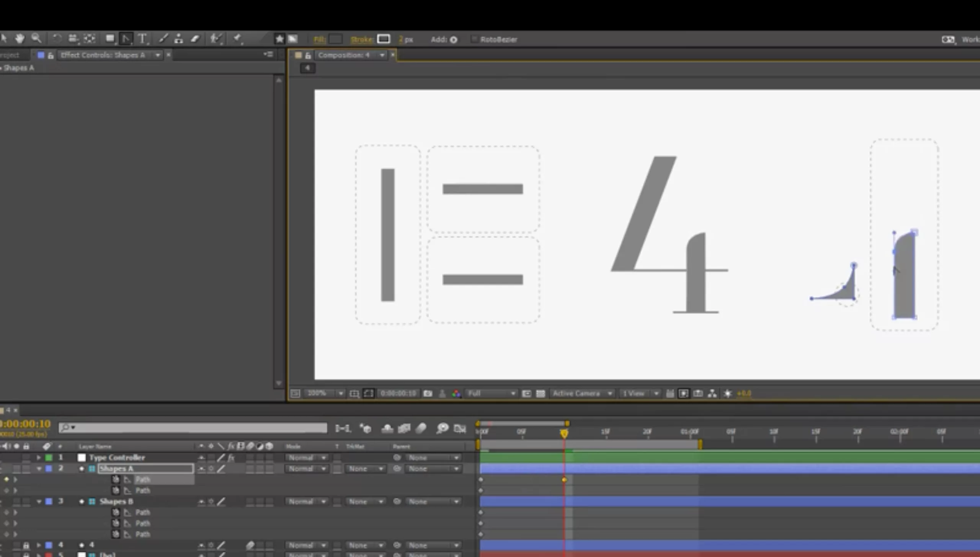Collapse the Shapes B layer
Screen dimensions: 980x557
coord(39,502)
